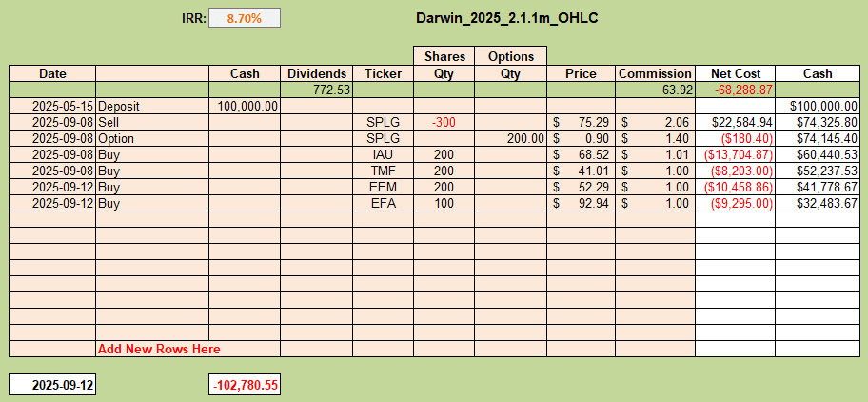Click the Deposit transaction type cell
The height and width of the screenshot is (402, 868).
[x=152, y=107]
